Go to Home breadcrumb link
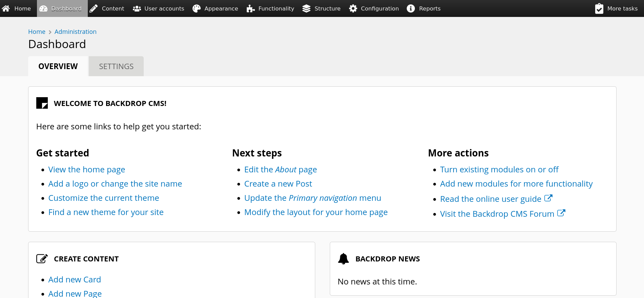644x298 pixels. click(x=37, y=31)
